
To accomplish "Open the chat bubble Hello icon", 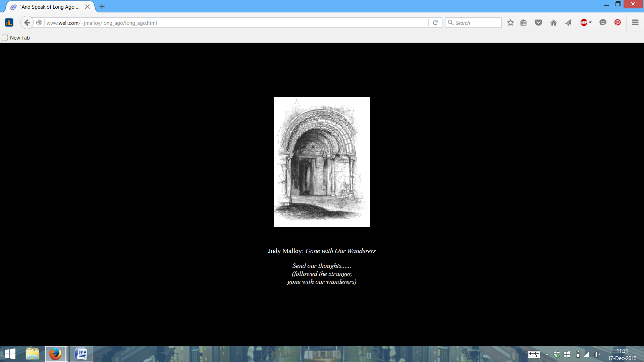I will click(603, 22).
